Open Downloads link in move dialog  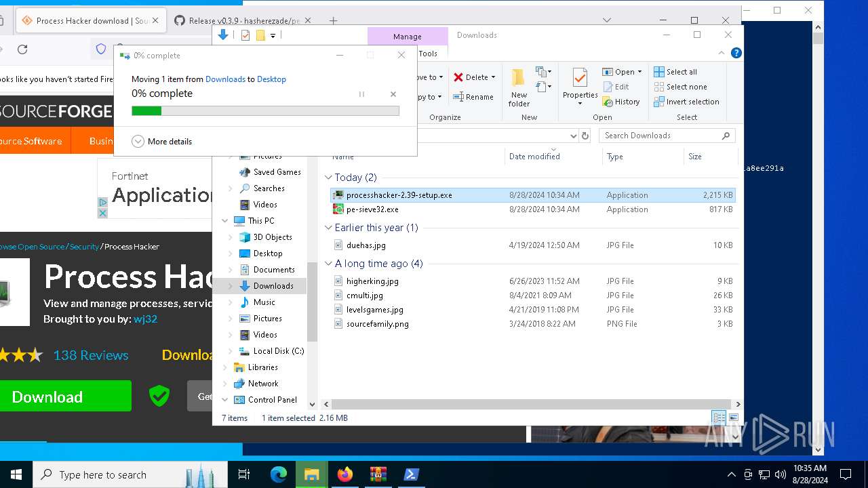tap(225, 79)
